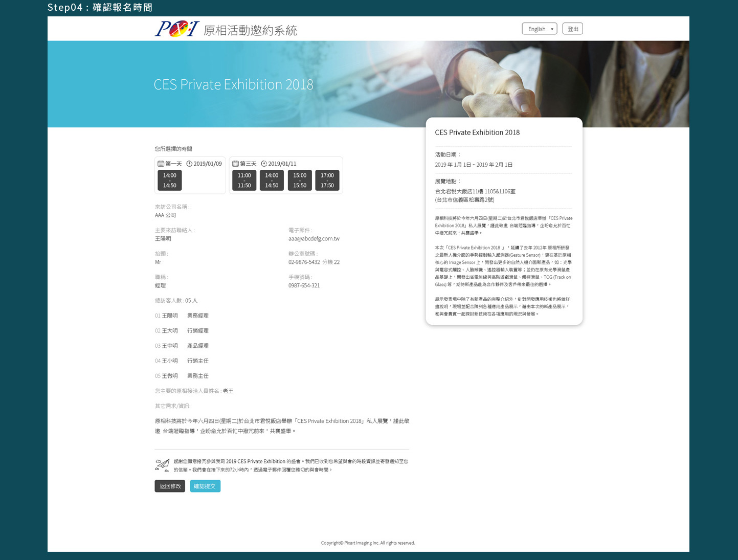738x560 pixels.
Task: Click the paper airplane icon near the thank-you message
Action: click(162, 465)
